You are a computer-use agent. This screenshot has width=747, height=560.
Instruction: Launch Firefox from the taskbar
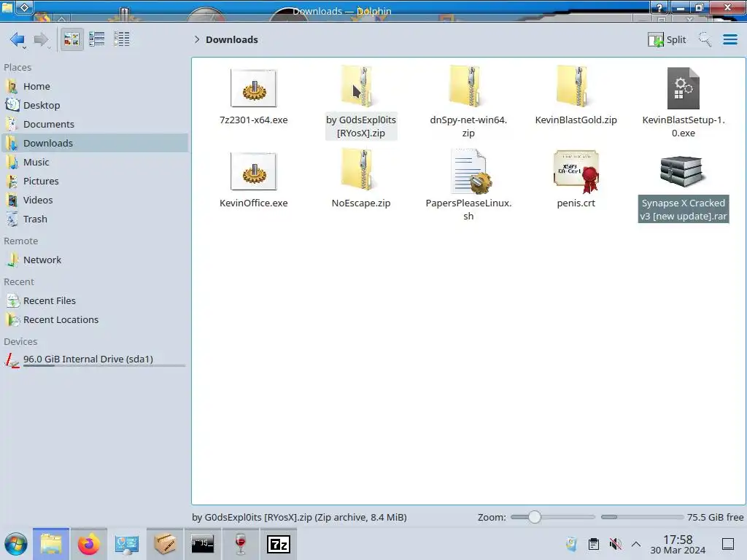tap(88, 544)
